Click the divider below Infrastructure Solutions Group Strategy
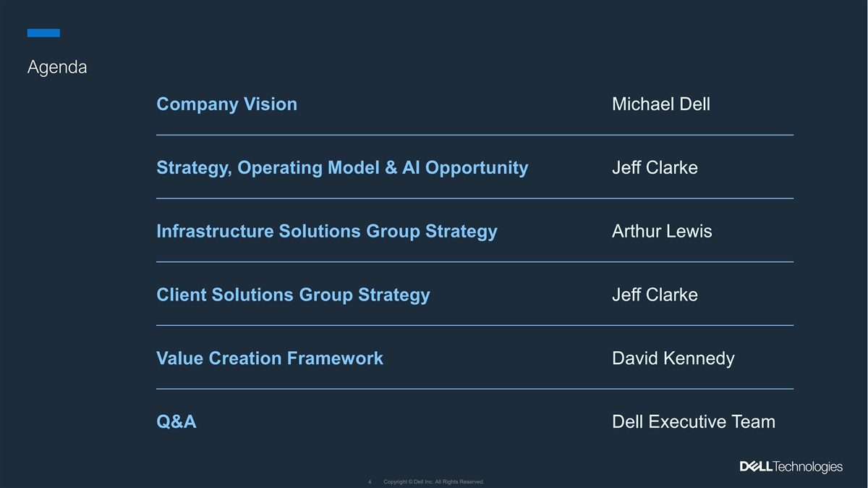The height and width of the screenshot is (488, 868). [475, 261]
